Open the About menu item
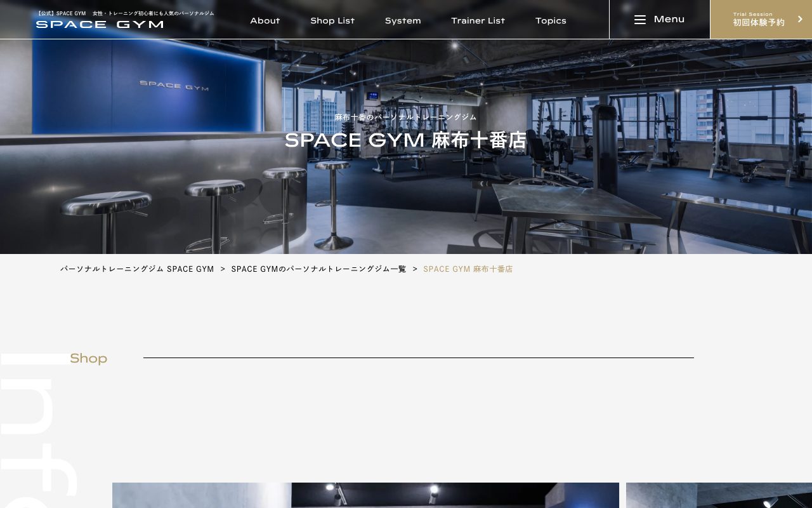 265,20
